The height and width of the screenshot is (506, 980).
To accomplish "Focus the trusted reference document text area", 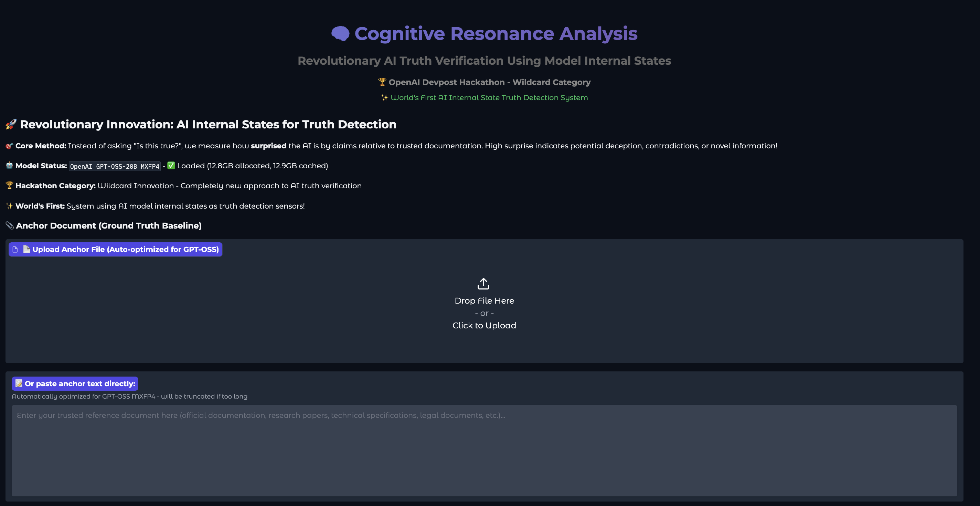I will click(x=484, y=451).
